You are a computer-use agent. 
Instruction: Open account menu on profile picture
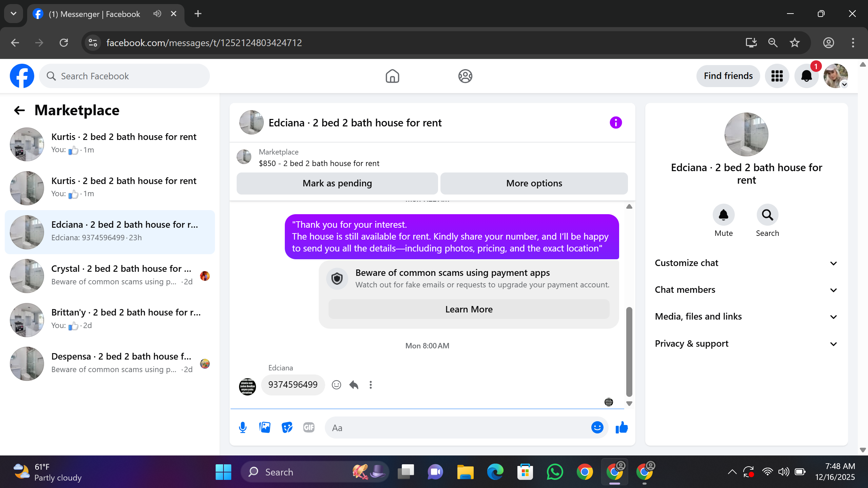coord(836,76)
